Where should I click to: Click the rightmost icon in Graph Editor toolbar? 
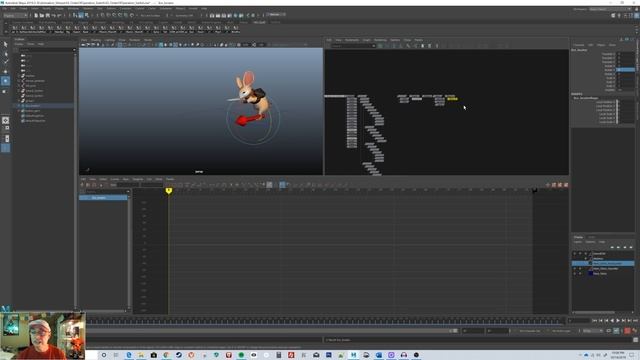566,185
